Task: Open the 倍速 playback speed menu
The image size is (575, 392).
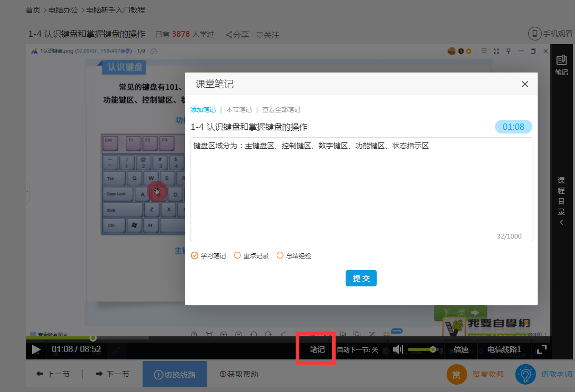Action: [x=461, y=349]
